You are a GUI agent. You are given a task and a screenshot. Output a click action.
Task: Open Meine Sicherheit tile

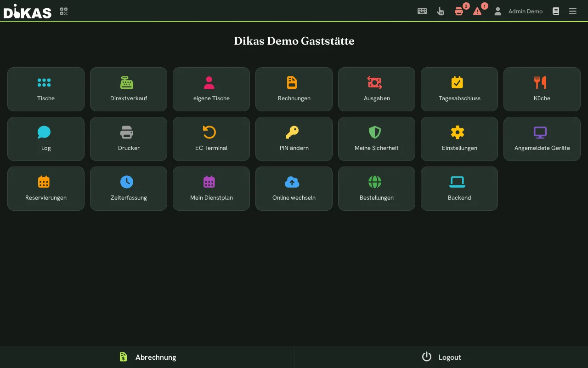[x=377, y=139]
